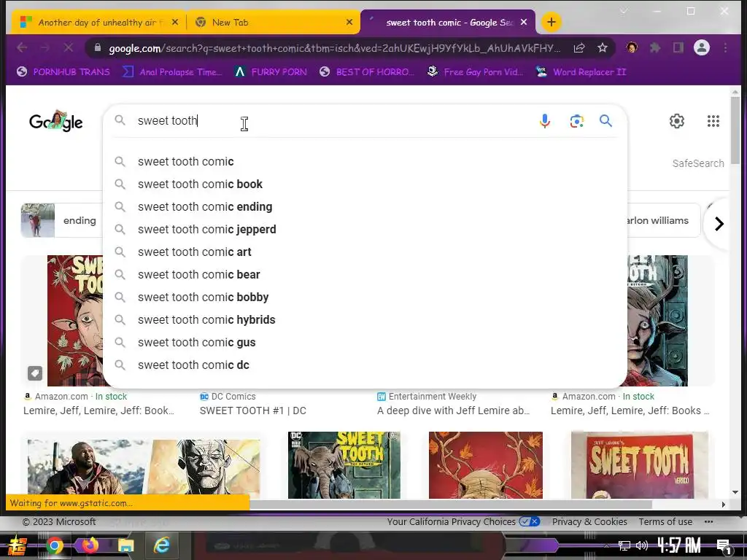
Task: Open a new tab with plus button
Action: click(x=551, y=22)
